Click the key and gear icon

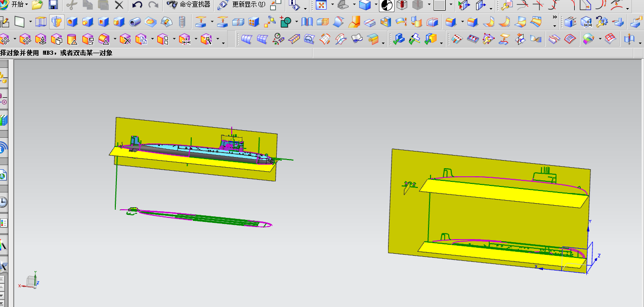pos(602,22)
